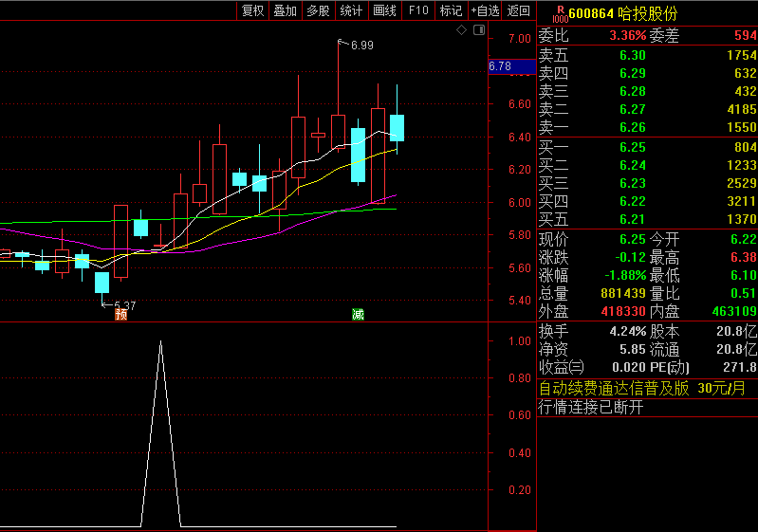Click the green 减 marker icon on chart
758x532 pixels.
[358, 314]
